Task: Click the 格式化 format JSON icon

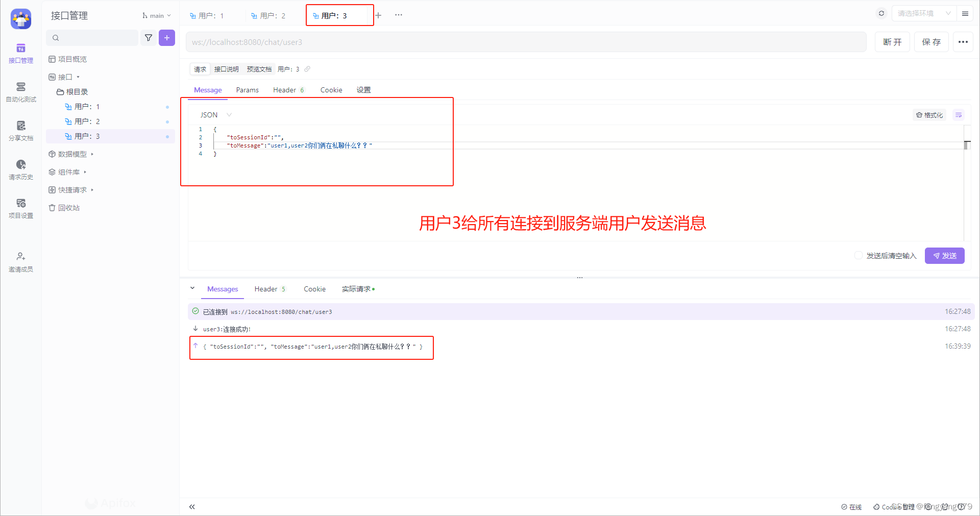Action: [x=929, y=115]
